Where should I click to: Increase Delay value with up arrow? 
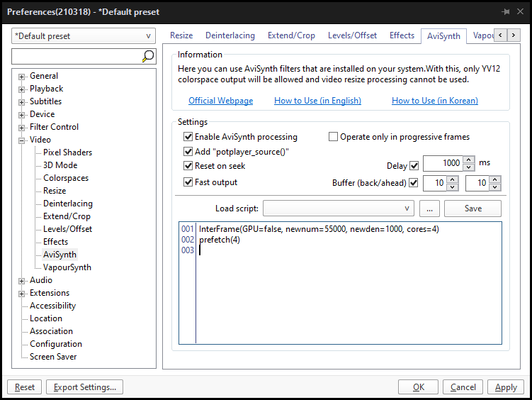(x=468, y=160)
